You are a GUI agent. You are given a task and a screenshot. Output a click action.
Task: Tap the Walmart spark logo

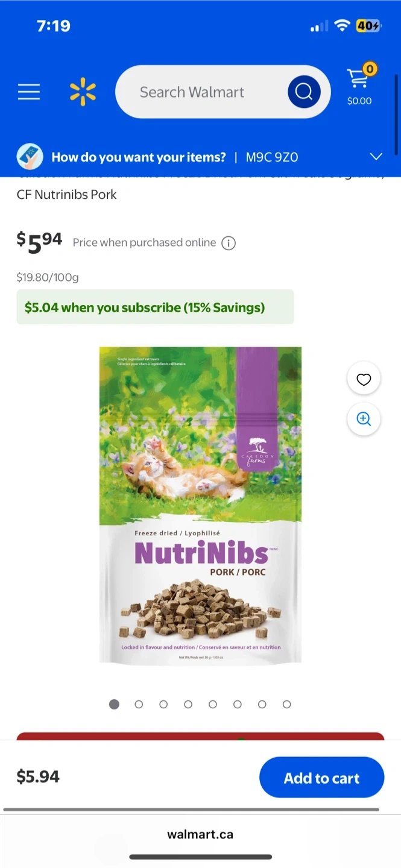point(83,92)
